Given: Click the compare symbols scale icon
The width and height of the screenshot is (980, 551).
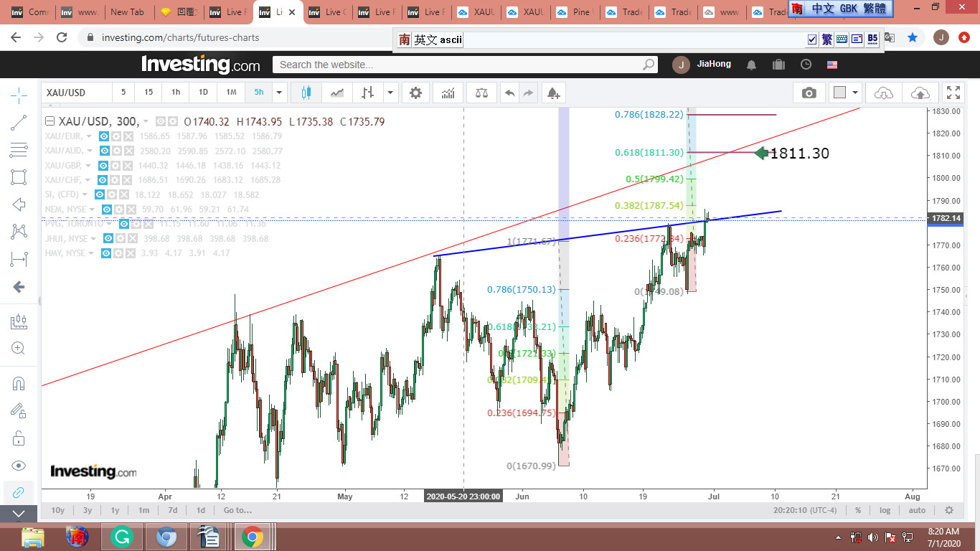Looking at the screenshot, I should pos(481,93).
